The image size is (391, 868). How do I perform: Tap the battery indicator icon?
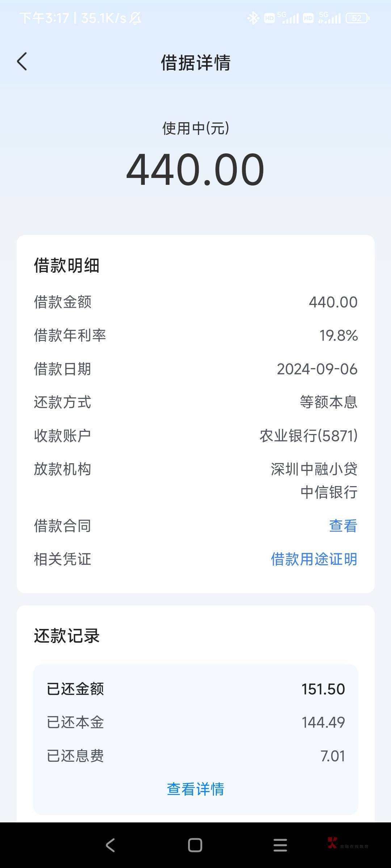pos(357,18)
